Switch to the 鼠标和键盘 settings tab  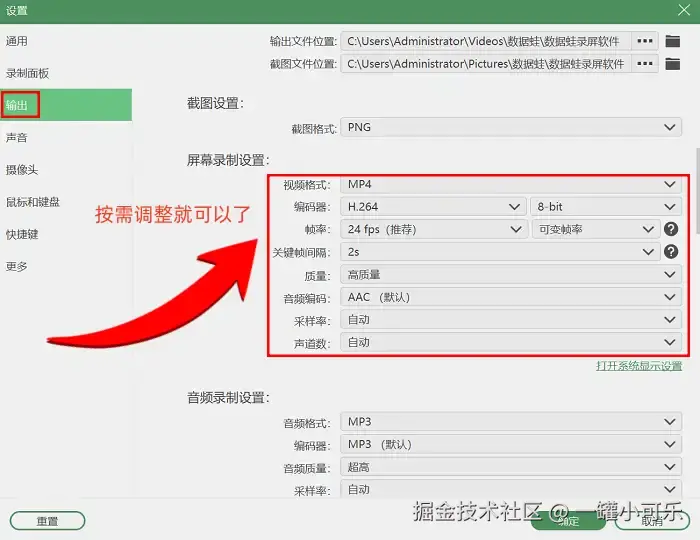click(66, 202)
